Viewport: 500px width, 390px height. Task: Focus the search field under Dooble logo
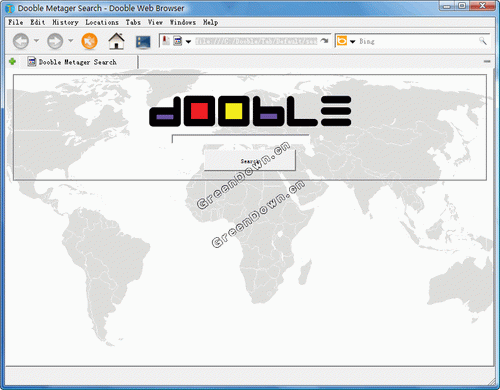tap(240, 139)
